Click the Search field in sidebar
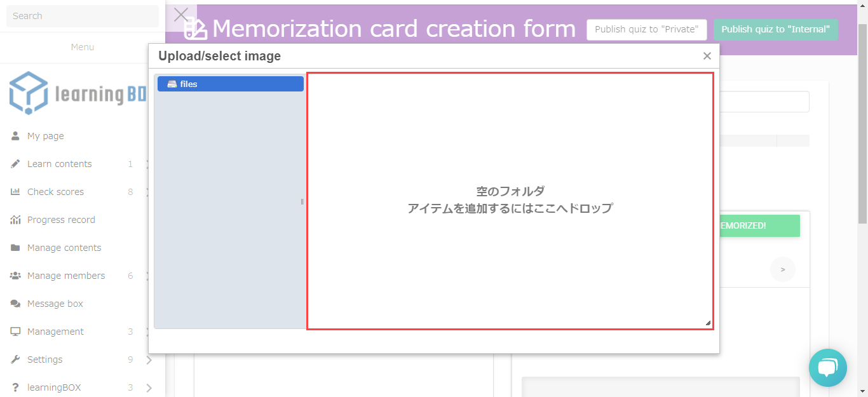868x397 pixels. [82, 16]
